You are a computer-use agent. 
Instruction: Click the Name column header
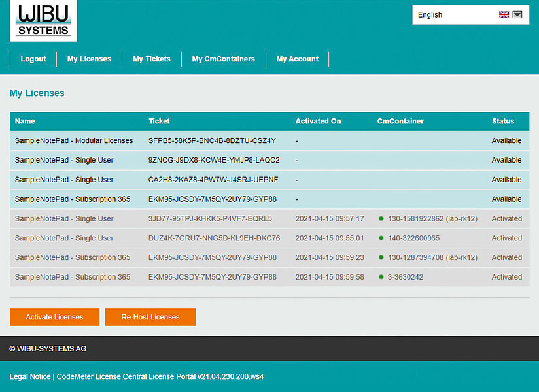[25, 121]
